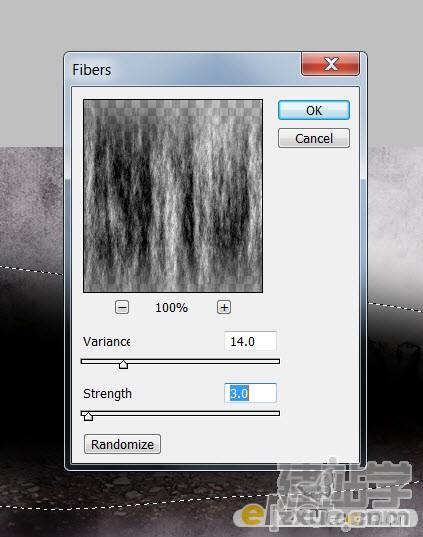Screen dimensions: 423x537
Task: Zoom in the Fibers preview with plus button
Action: [x=224, y=308]
